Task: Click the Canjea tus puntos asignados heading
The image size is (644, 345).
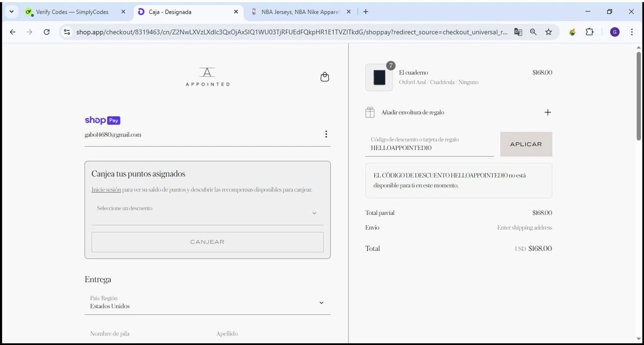Action: pyautogui.click(x=138, y=174)
